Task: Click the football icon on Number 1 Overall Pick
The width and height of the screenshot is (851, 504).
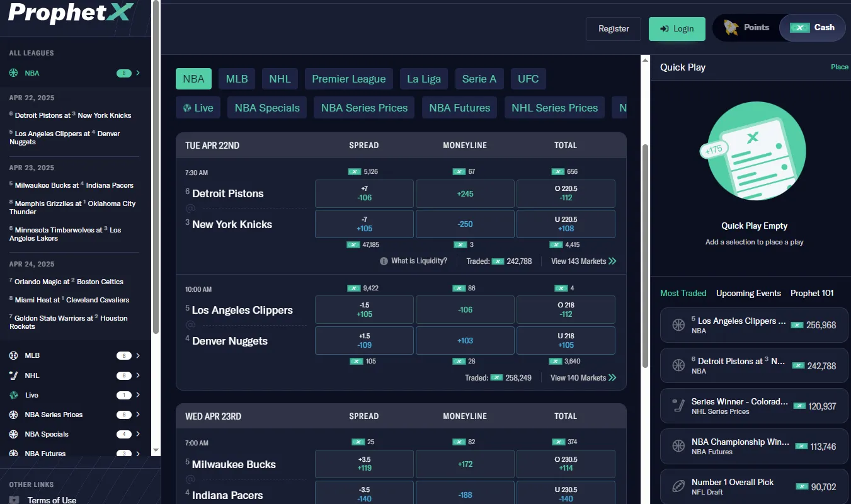Action: [x=678, y=486]
